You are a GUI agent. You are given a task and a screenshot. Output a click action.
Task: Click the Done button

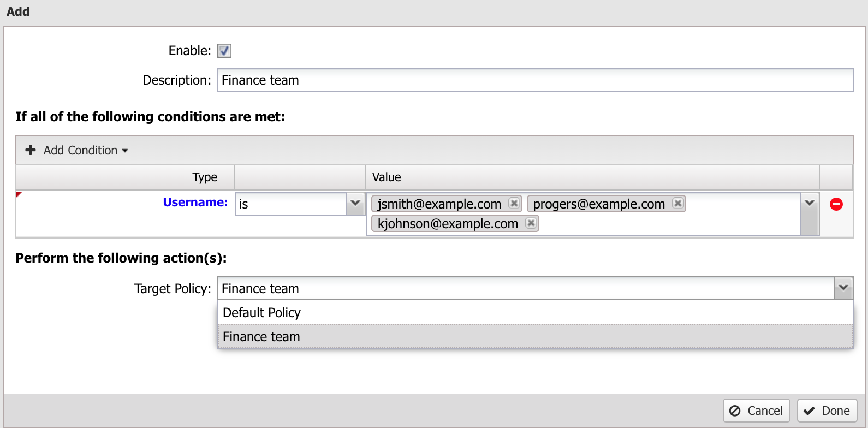[x=827, y=411]
